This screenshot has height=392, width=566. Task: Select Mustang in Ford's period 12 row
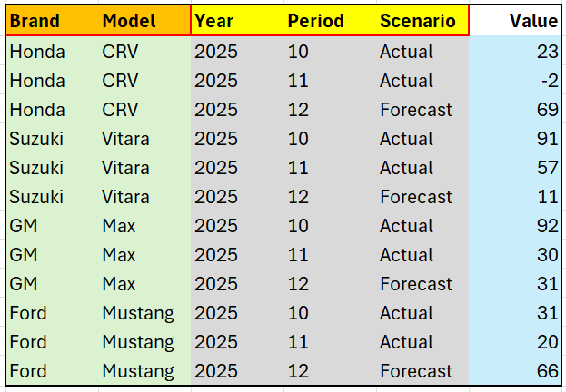click(137, 371)
